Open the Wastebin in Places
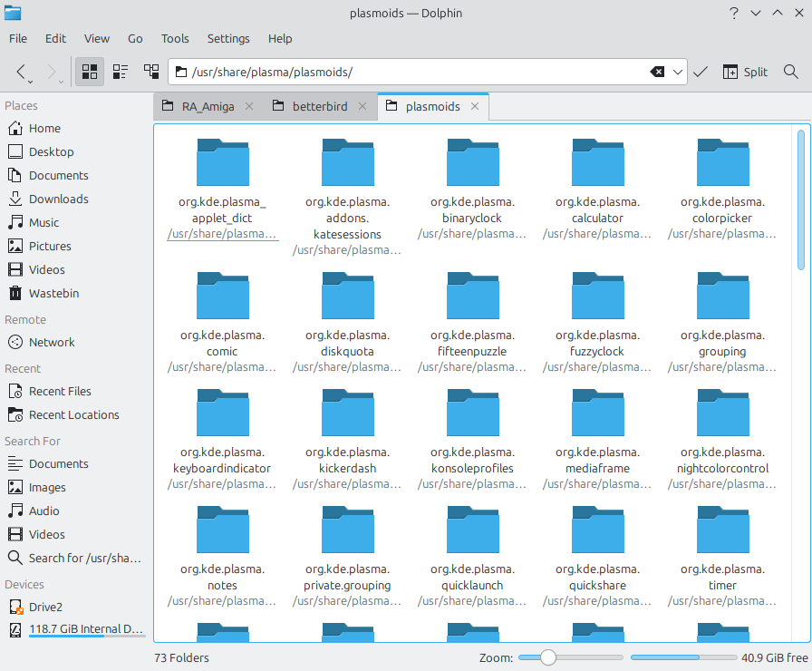The width and height of the screenshot is (812, 671). click(x=53, y=293)
